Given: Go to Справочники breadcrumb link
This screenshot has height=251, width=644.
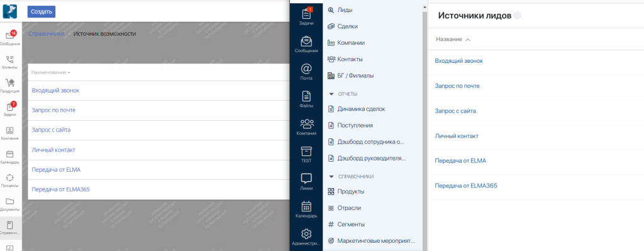Looking at the screenshot, I should (x=47, y=34).
